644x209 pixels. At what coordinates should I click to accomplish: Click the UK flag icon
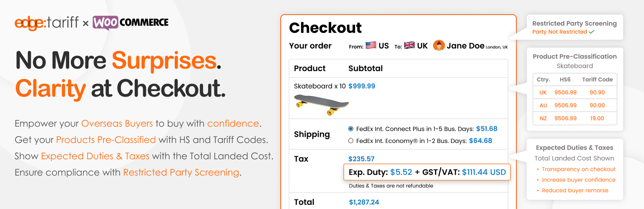point(410,46)
